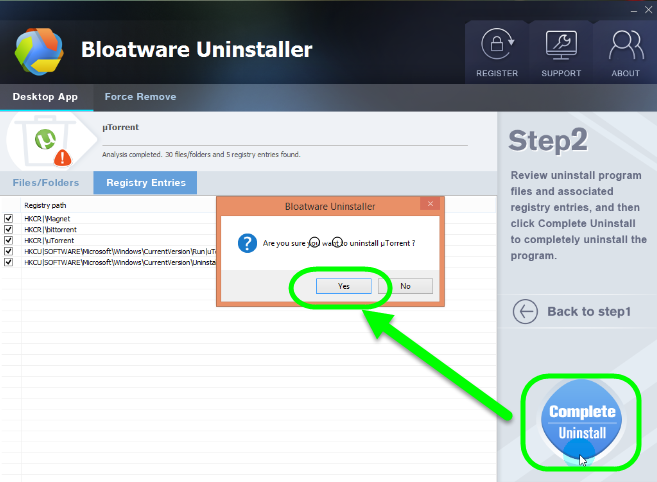This screenshot has height=482, width=657.
Task: Click the ABOUT label text
Action: [626, 73]
